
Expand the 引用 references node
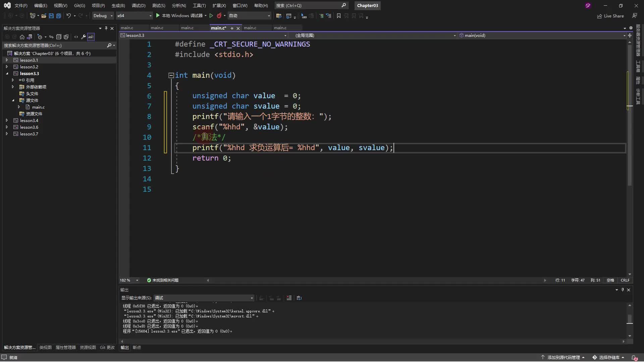pos(13,80)
